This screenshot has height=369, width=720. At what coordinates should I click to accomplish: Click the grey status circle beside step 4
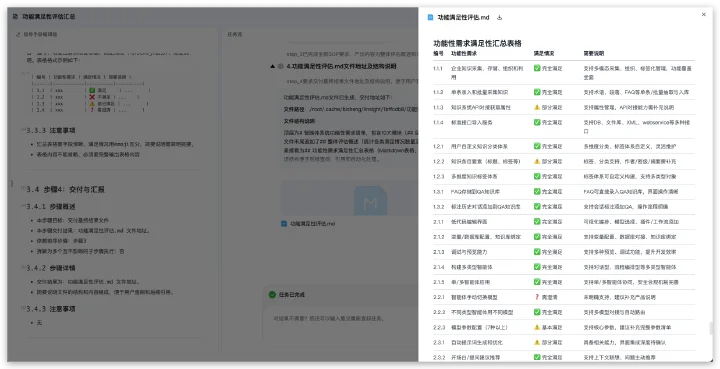pyautogui.click(x=281, y=66)
